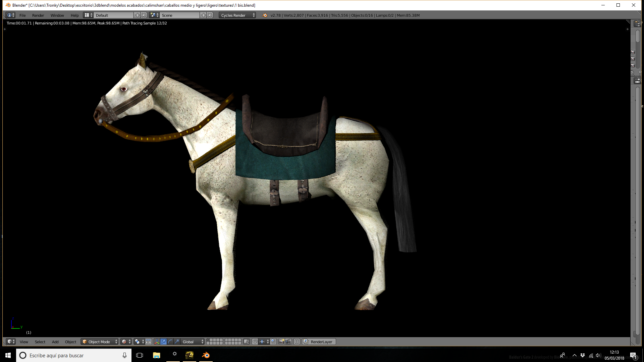This screenshot has height=362, width=644.
Task: Click the top restrict-render camera icon on right
Action: (633, 52)
